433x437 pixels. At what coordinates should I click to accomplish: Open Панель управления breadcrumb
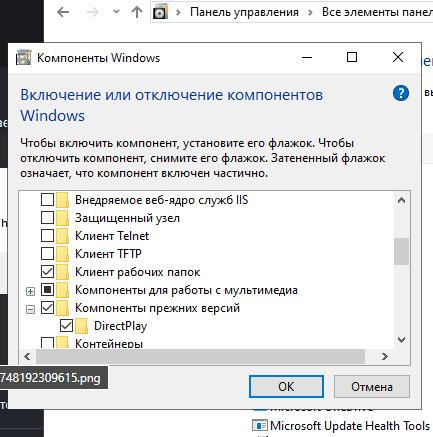[244, 12]
